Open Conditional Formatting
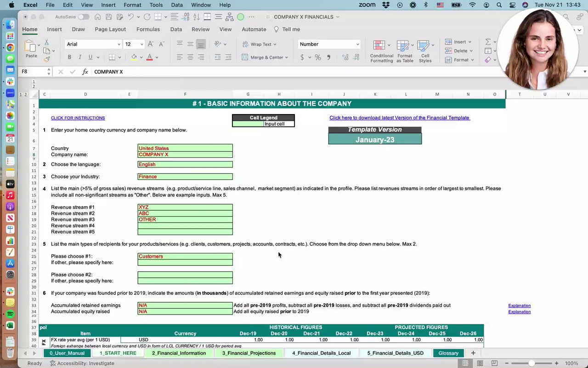This screenshot has height=368, width=588. 382,52
